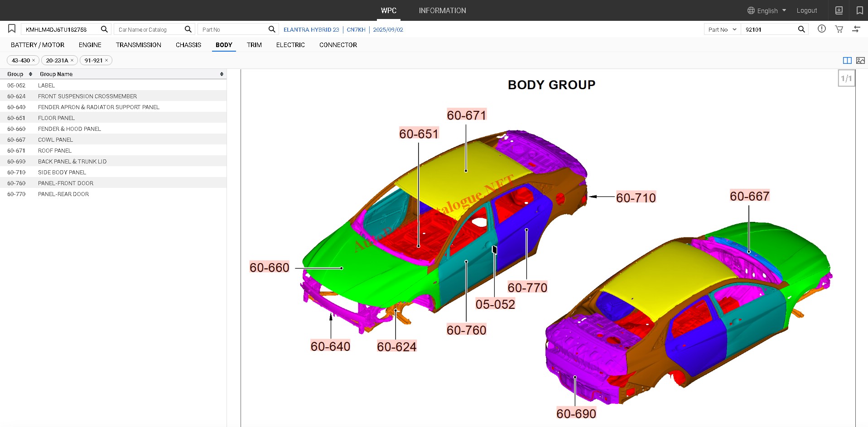This screenshot has height=427, width=868.
Task: Click the Logout link
Action: tap(807, 10)
